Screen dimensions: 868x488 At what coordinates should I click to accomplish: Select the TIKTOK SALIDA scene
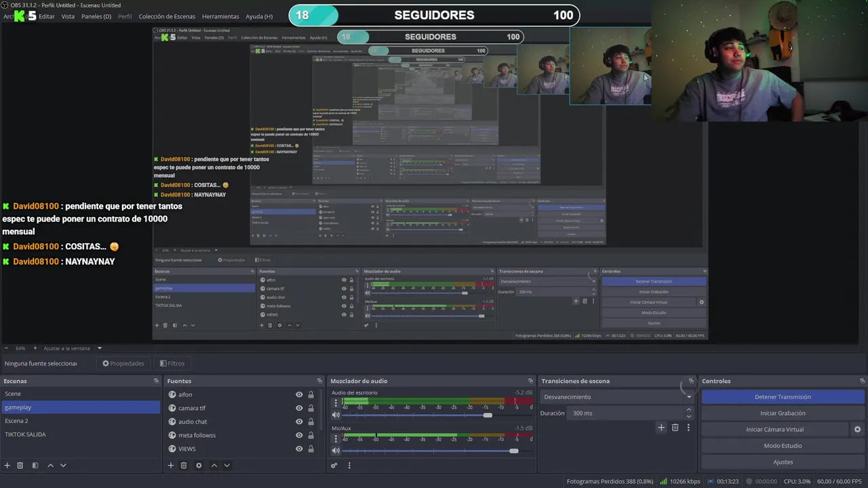click(x=80, y=434)
